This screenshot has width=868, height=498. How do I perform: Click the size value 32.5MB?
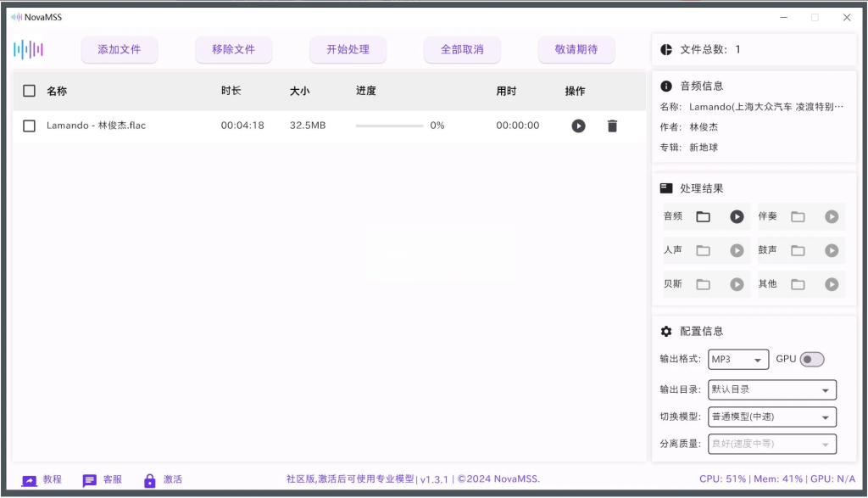(x=308, y=126)
